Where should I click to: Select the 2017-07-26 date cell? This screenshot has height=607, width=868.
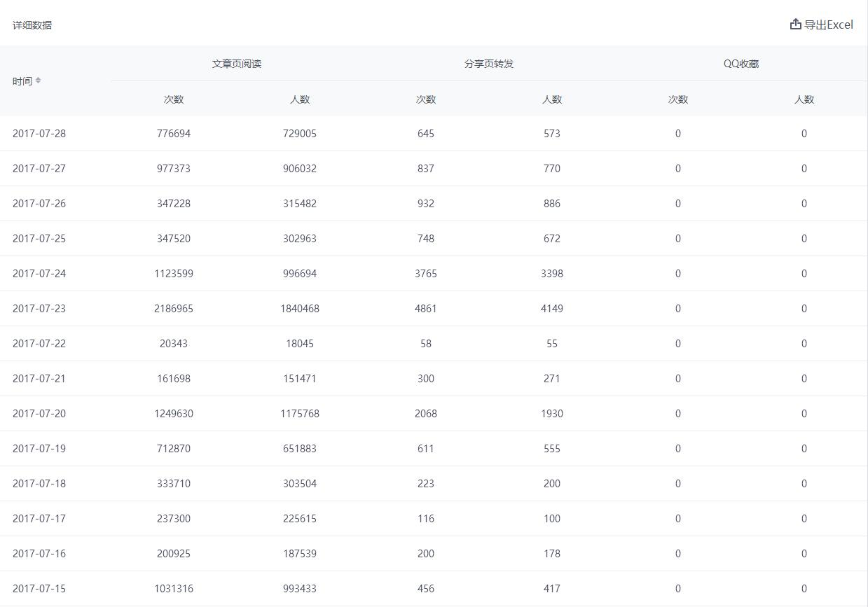39,204
